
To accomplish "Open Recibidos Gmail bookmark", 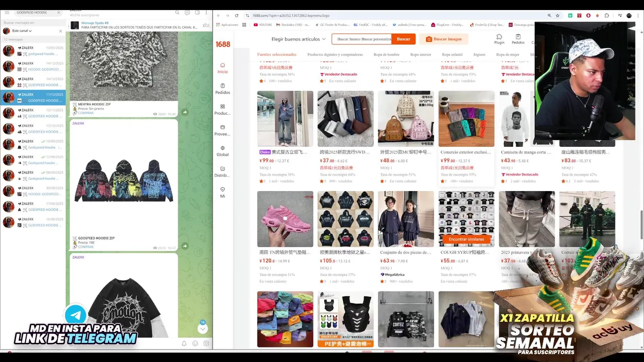I will 292,25.
